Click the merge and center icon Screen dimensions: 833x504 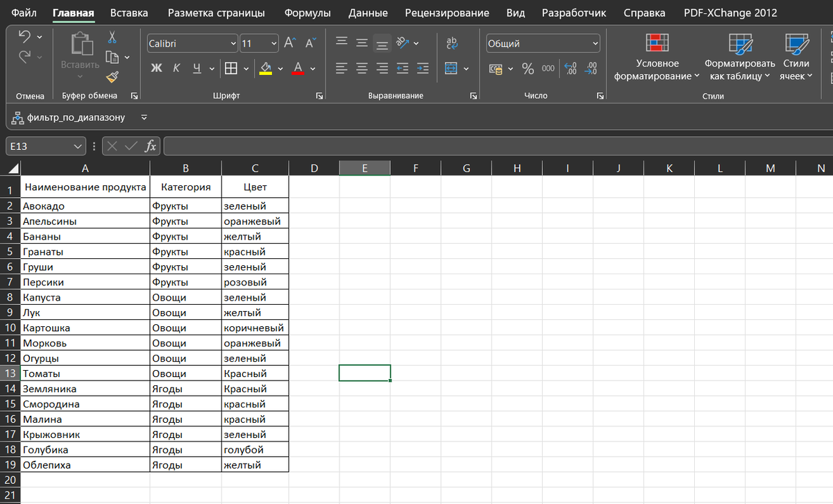tap(451, 68)
